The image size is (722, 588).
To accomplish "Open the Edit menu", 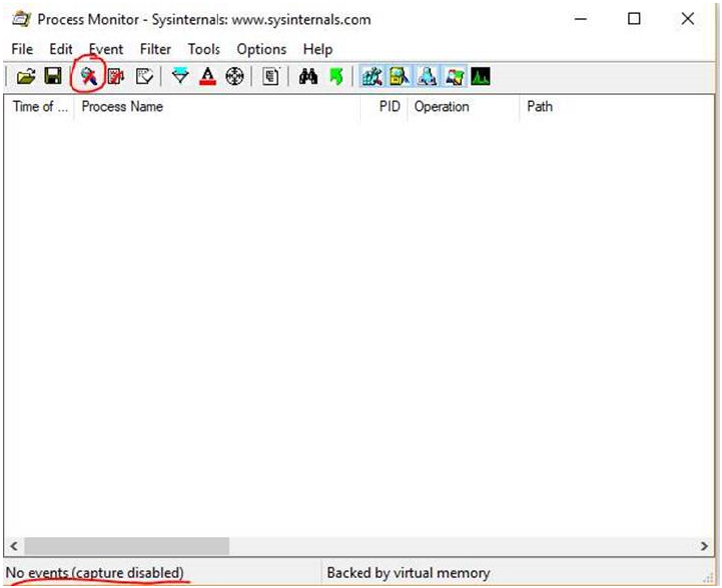I will pos(61,49).
